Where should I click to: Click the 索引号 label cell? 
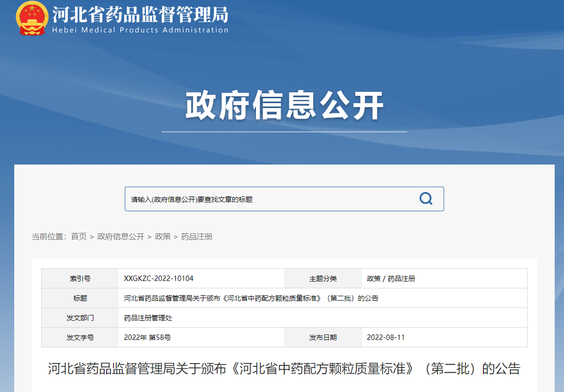coord(80,279)
